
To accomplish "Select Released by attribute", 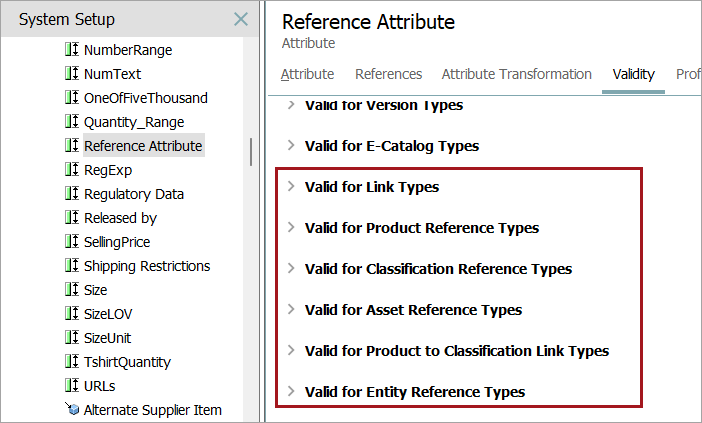I will tap(120, 218).
